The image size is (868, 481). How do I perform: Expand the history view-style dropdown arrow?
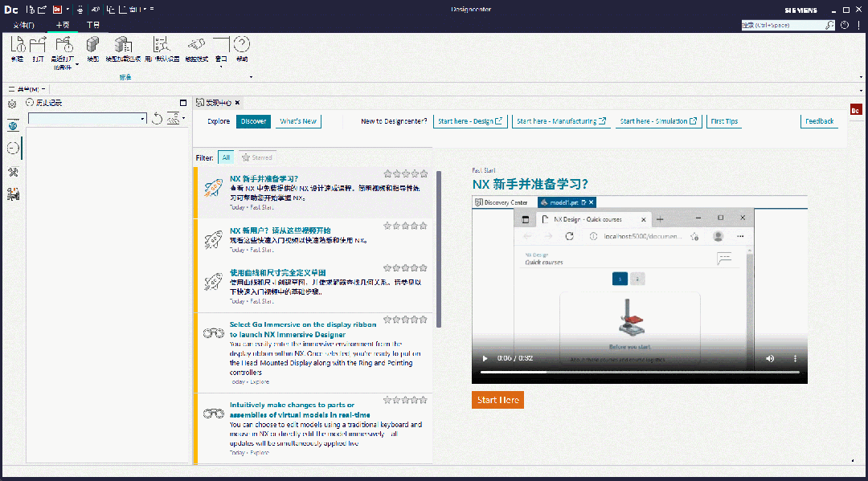(184, 118)
